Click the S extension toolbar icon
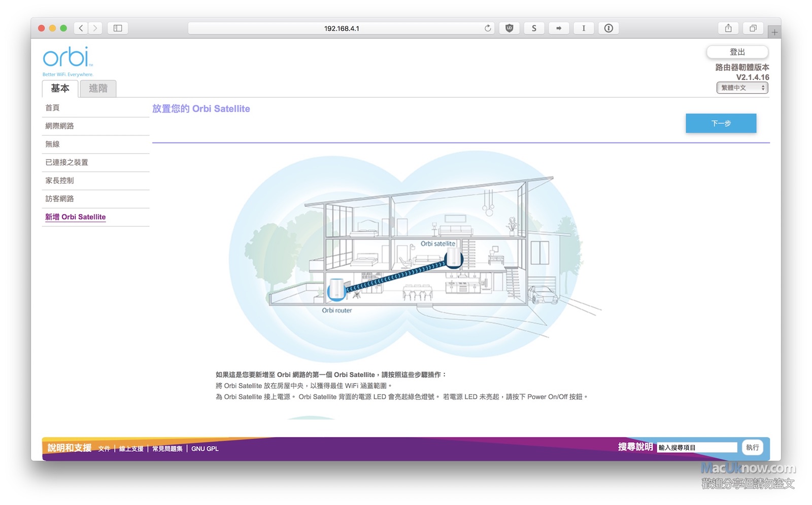The height and width of the screenshot is (505, 812). 534,28
